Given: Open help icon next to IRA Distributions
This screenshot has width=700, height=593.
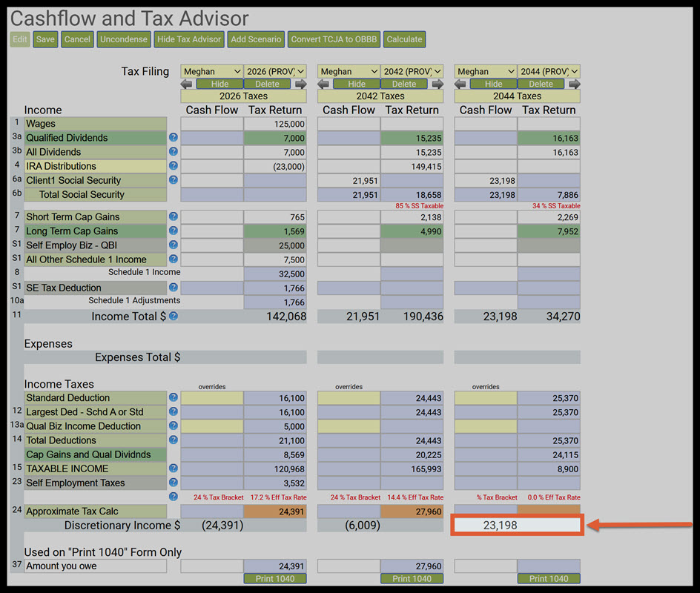Looking at the screenshot, I should pyautogui.click(x=174, y=166).
